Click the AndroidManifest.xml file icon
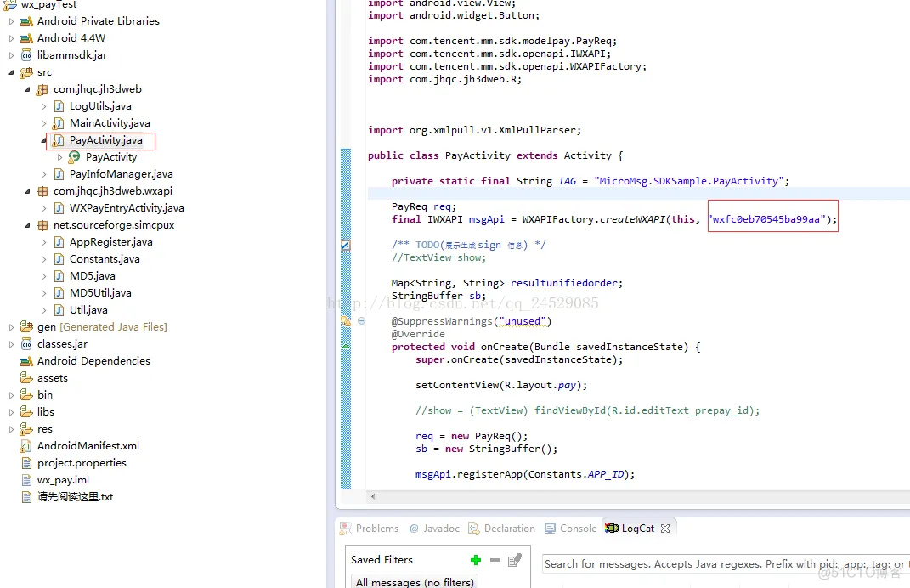The height and width of the screenshot is (588, 910). click(x=25, y=446)
